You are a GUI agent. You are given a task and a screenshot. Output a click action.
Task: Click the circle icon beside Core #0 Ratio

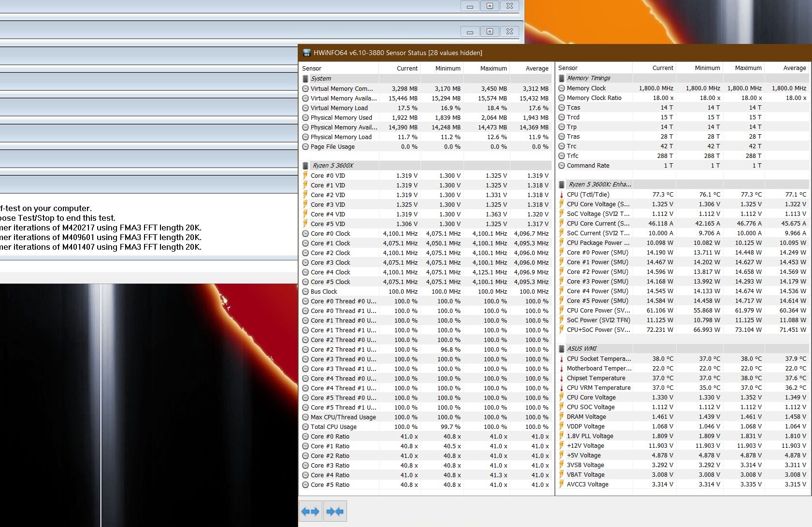[x=305, y=436]
